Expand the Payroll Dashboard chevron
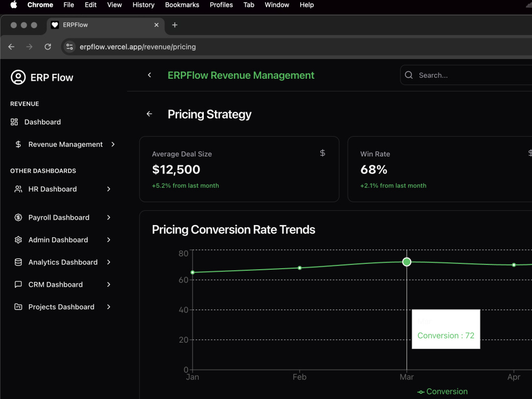 (x=109, y=218)
